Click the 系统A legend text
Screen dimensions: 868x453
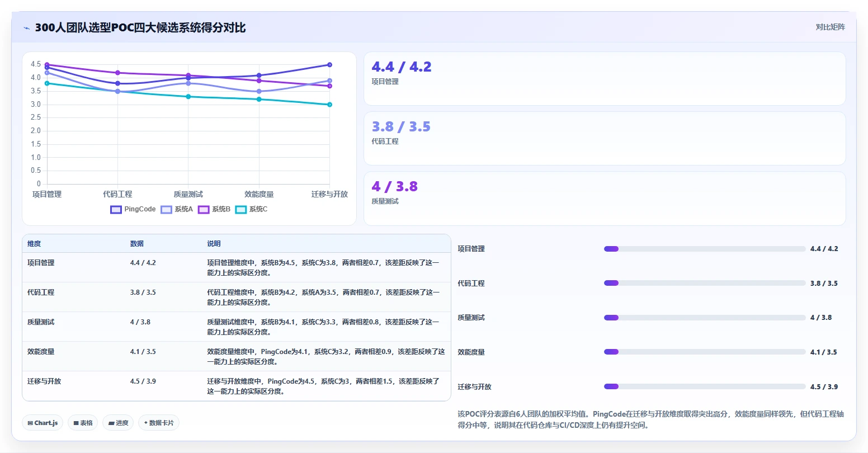(183, 209)
